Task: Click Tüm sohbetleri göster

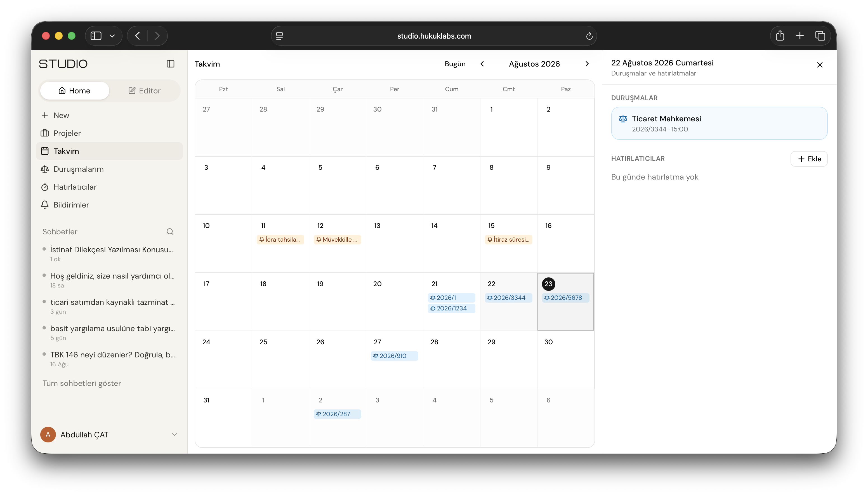Action: (82, 383)
